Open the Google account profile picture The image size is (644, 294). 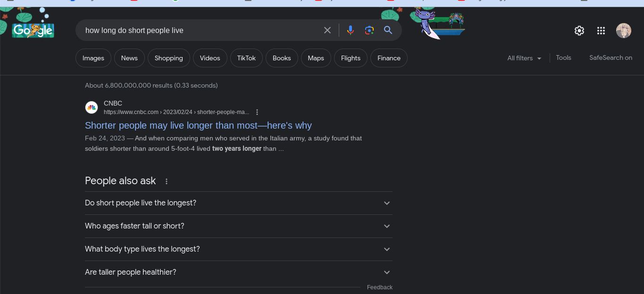click(624, 31)
